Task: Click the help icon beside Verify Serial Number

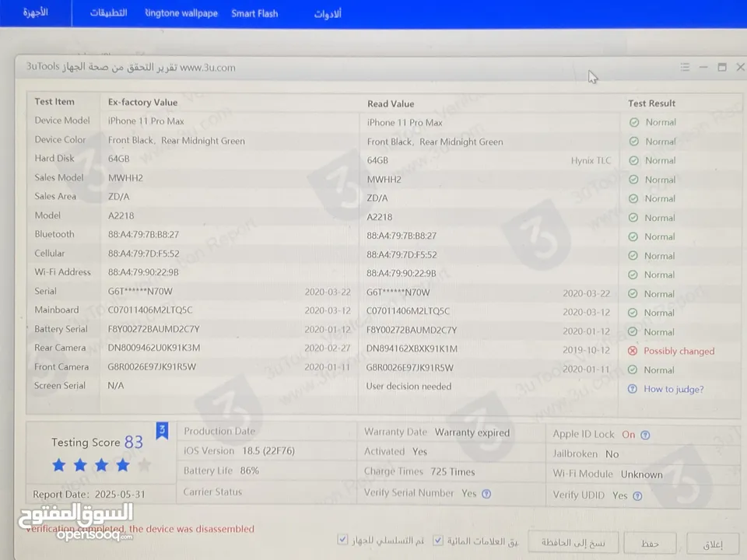Action: click(486, 494)
